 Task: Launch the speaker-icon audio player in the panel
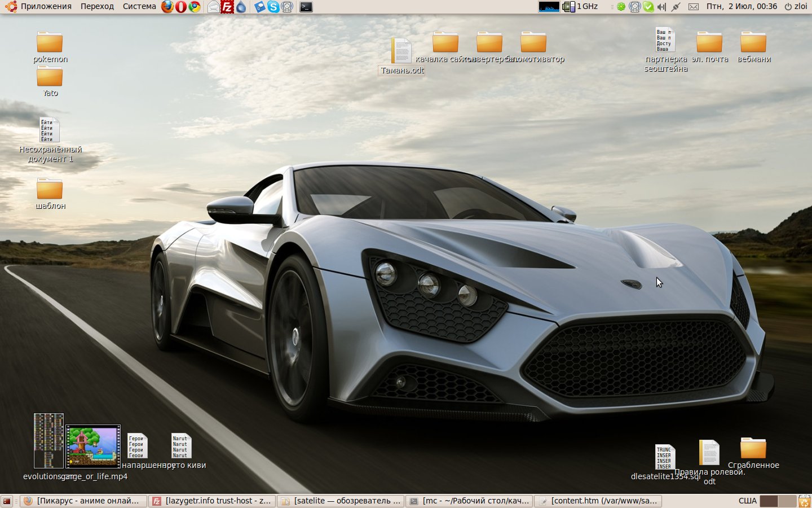click(287, 7)
